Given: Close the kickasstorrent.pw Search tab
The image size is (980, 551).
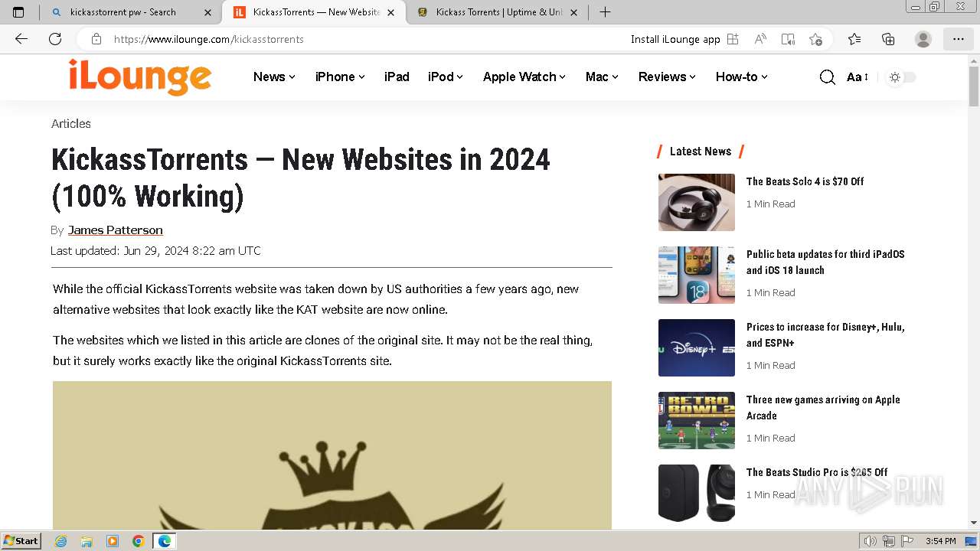Looking at the screenshot, I should (208, 12).
